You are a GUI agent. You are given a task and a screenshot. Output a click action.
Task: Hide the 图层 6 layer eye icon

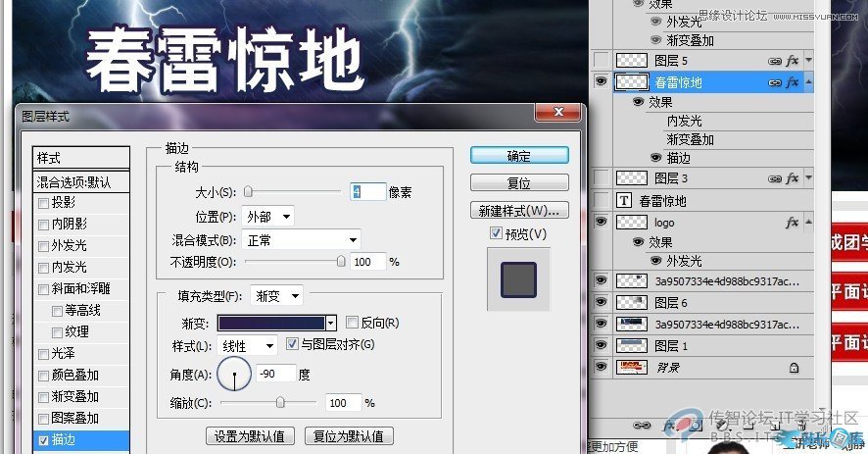tap(602, 302)
